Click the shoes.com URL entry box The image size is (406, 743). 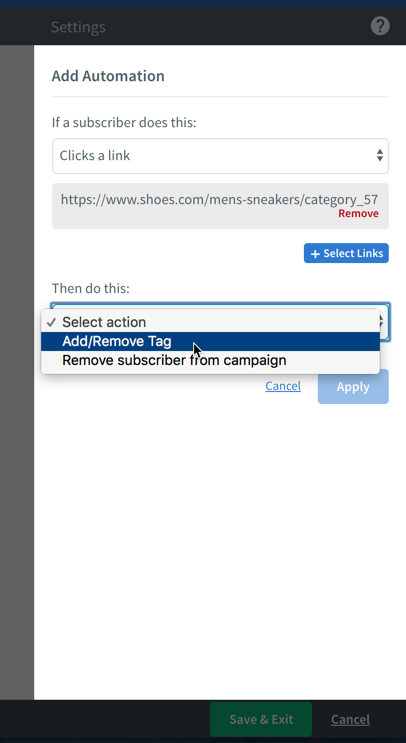pyautogui.click(x=220, y=206)
